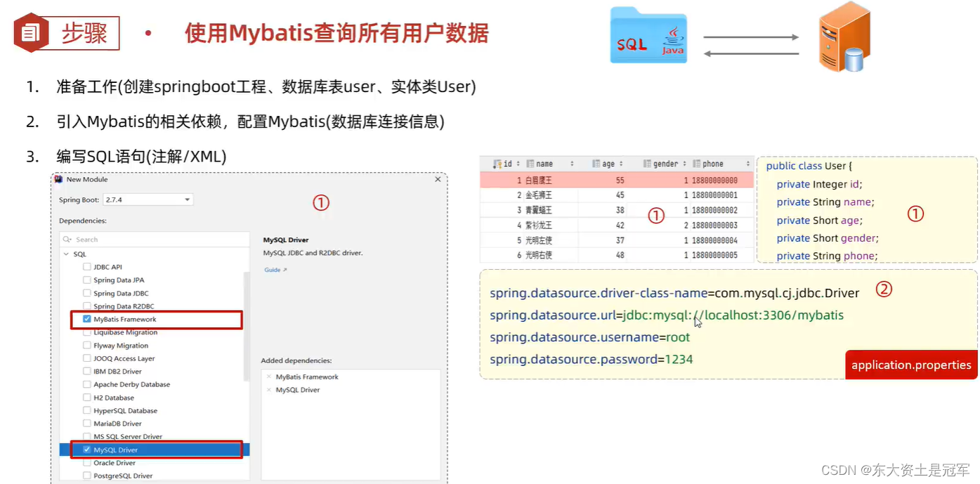Click the MySQL Driver description heading

pyautogui.click(x=286, y=240)
